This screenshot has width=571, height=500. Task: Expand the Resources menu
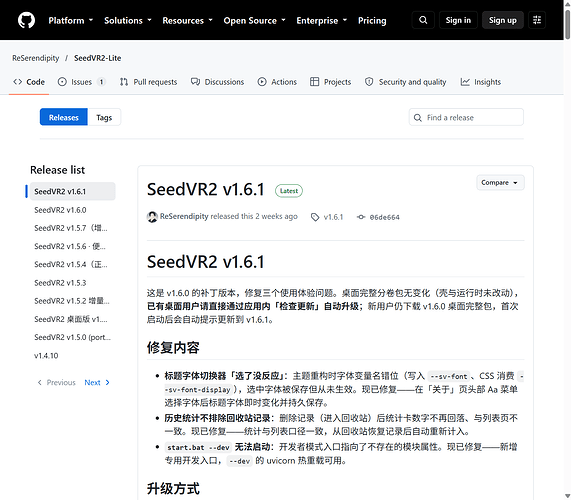click(187, 20)
